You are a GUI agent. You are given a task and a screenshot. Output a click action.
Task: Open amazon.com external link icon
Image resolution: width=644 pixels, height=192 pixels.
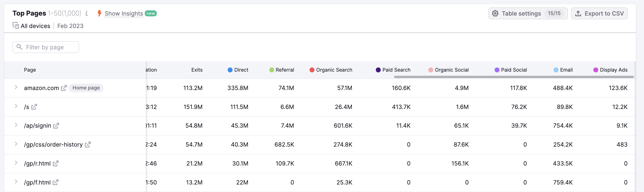click(x=64, y=88)
